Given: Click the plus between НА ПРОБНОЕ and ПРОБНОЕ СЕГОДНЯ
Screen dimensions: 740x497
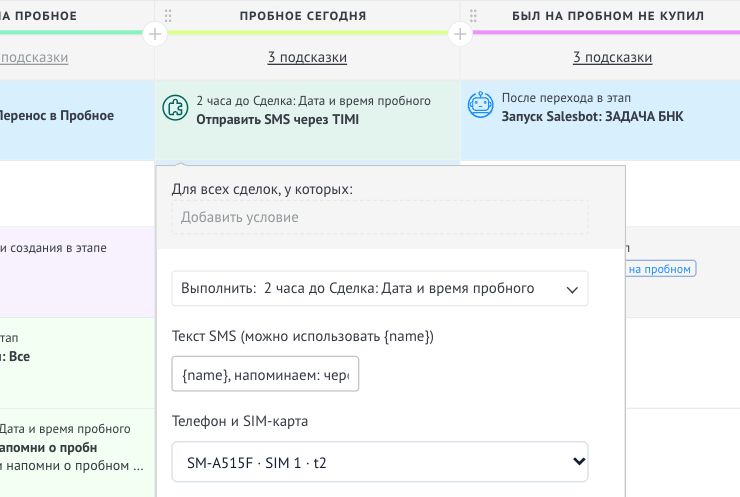Looking at the screenshot, I should [x=155, y=34].
